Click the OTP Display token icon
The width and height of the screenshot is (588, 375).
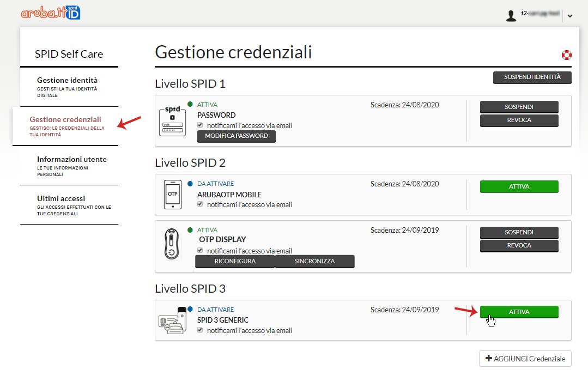(x=172, y=245)
